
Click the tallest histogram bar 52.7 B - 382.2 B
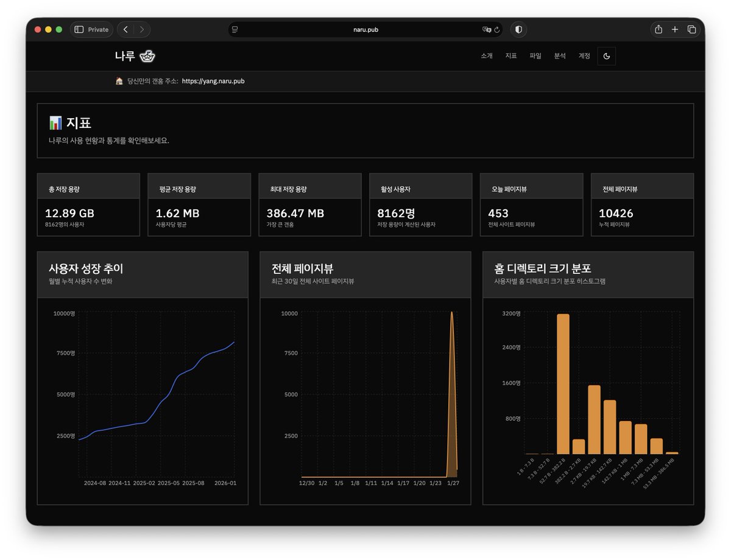click(x=563, y=384)
